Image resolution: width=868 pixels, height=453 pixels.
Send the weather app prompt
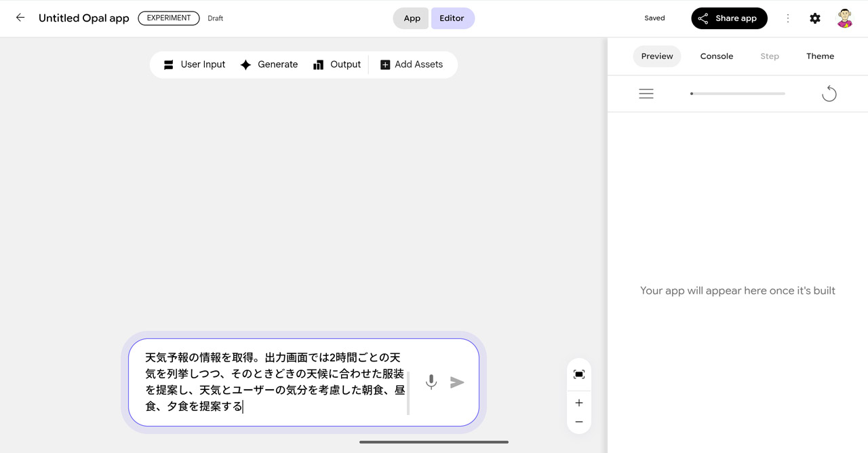458,382
